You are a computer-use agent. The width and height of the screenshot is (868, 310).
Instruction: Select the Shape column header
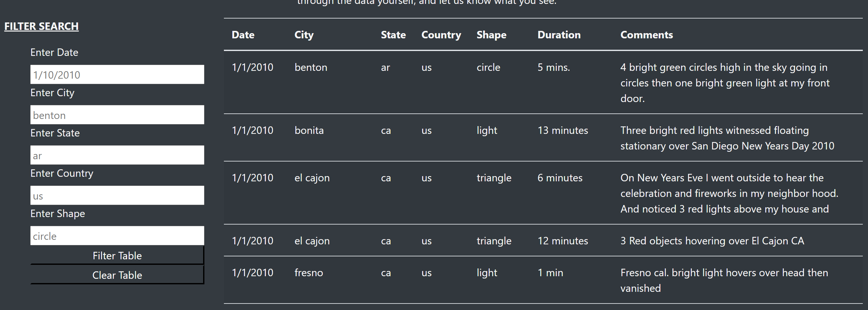coord(491,34)
